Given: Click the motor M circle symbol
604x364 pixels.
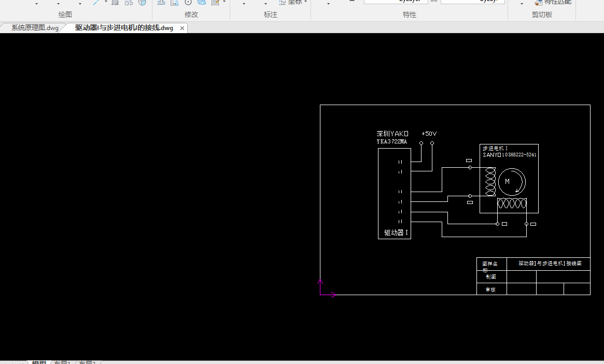Looking at the screenshot, I should tap(512, 182).
